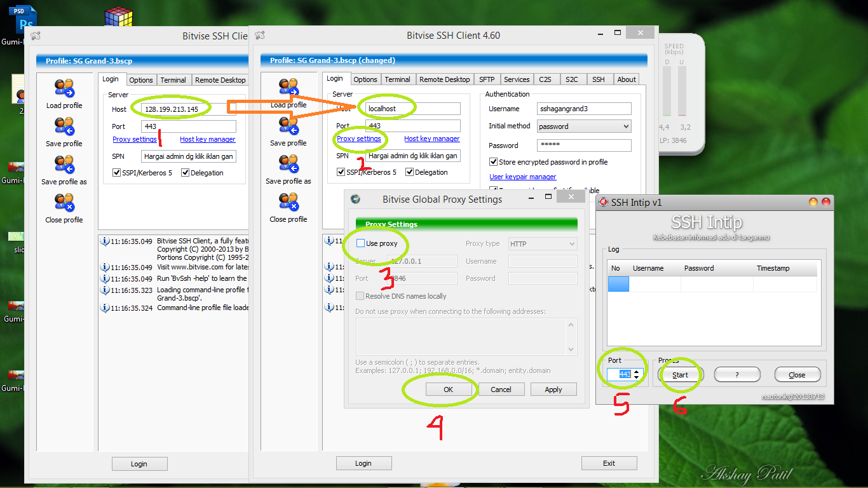
Task: Click Login button in Bitvise 4.60 window
Action: click(363, 463)
